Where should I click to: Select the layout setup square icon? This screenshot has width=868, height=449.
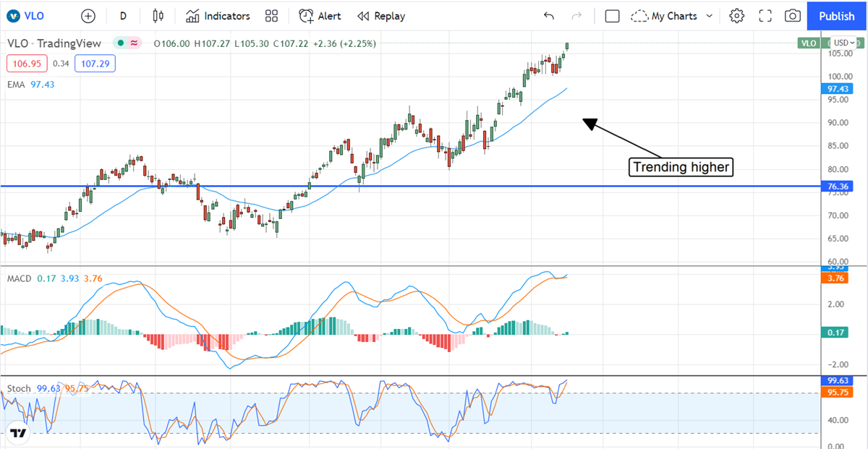tap(612, 16)
